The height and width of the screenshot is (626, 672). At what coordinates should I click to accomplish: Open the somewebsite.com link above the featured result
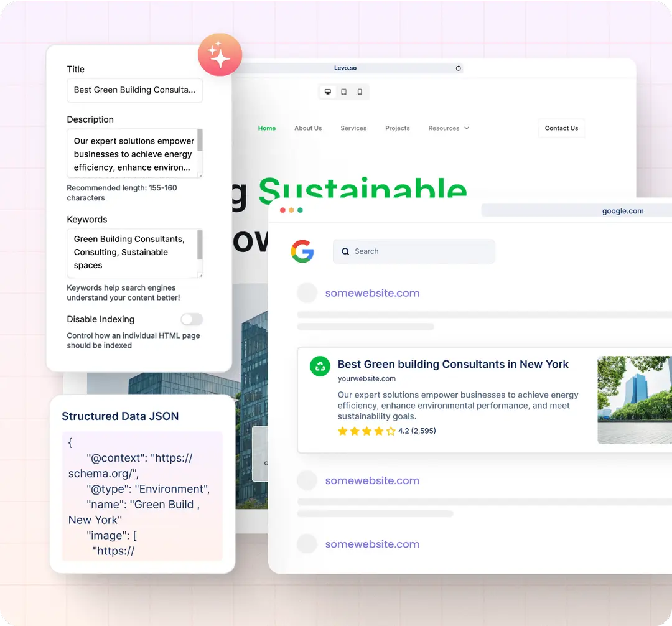372,293
